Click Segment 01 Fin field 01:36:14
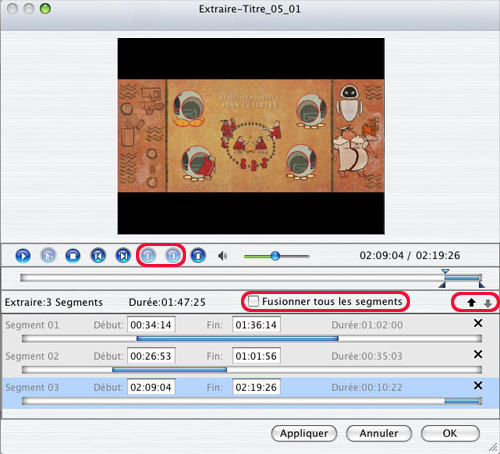Image resolution: width=500 pixels, height=454 pixels. coord(256,325)
